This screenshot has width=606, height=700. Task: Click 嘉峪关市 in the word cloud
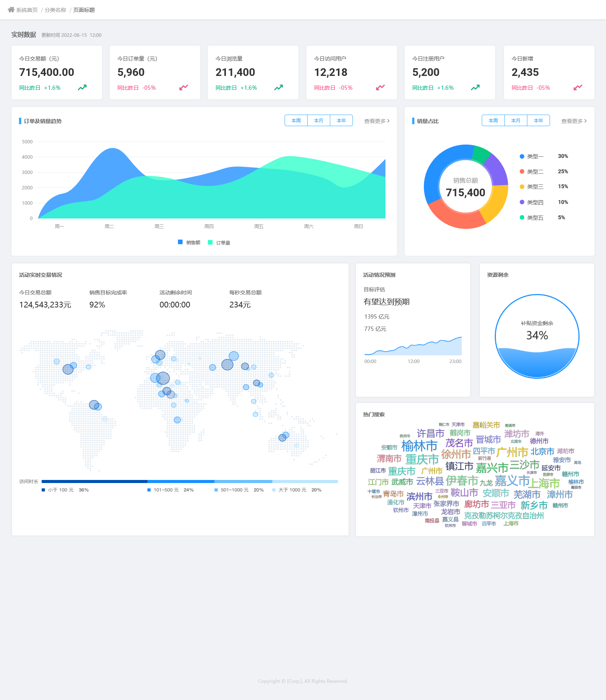click(486, 425)
